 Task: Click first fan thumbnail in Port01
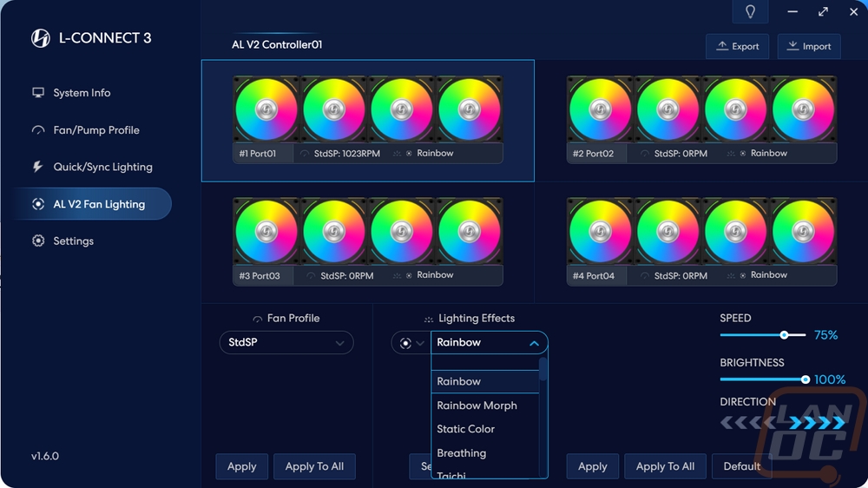click(x=266, y=109)
